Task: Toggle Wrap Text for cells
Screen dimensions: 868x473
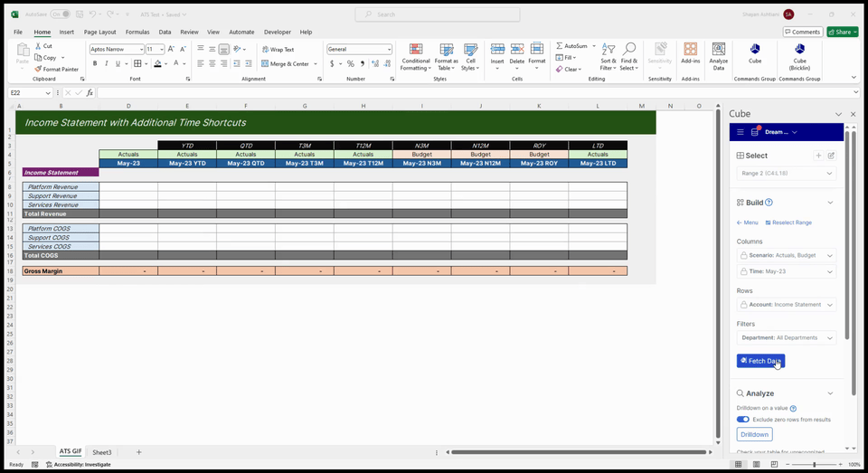Action: point(277,50)
